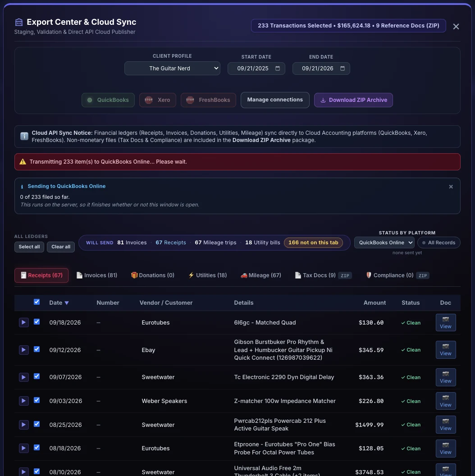Open Manage connections
475x476 pixels.
pyautogui.click(x=275, y=100)
